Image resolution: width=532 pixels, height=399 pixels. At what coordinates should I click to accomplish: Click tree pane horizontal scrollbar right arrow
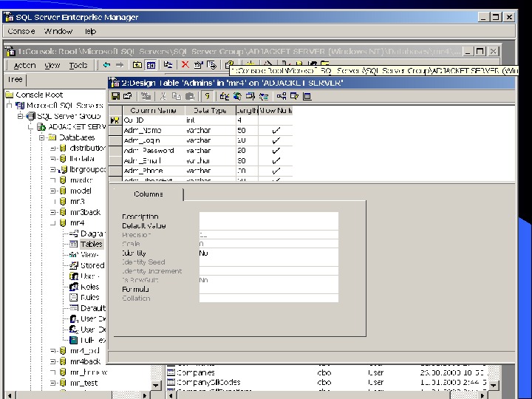click(145, 395)
